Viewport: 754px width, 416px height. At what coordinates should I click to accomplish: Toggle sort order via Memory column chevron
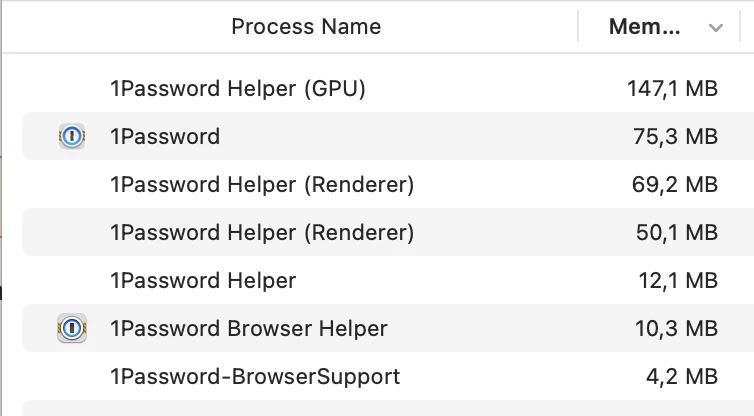(716, 27)
